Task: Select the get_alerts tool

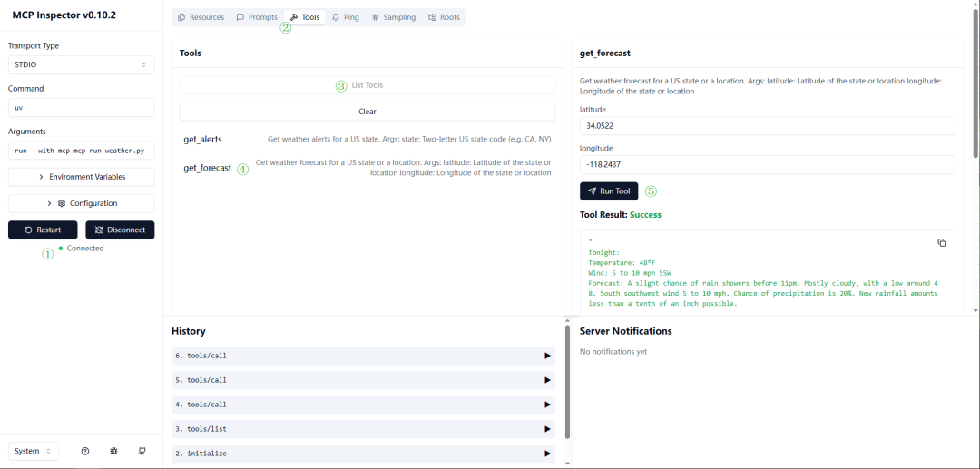Action: point(367,139)
